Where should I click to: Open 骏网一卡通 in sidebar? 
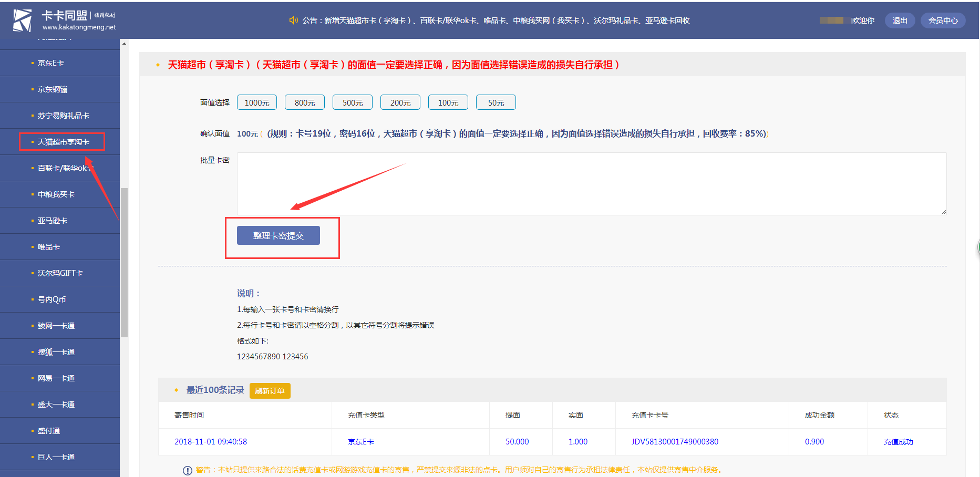coord(60,326)
